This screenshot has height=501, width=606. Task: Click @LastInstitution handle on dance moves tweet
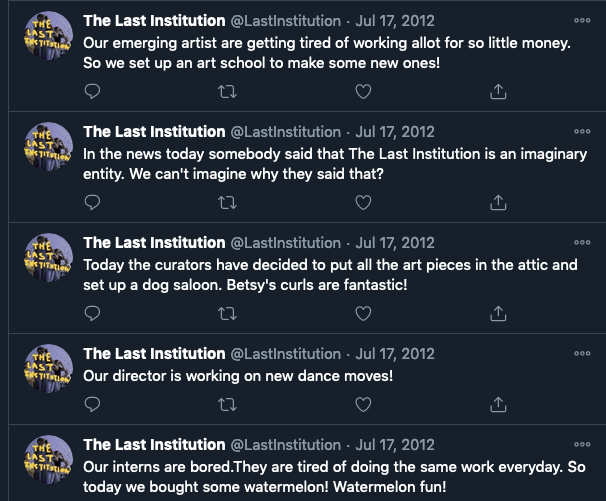click(286, 353)
